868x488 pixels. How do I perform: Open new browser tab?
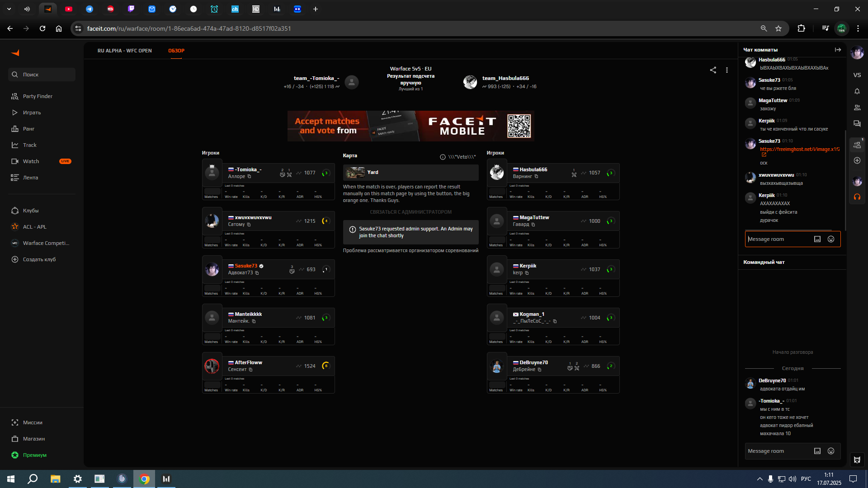[x=316, y=9]
